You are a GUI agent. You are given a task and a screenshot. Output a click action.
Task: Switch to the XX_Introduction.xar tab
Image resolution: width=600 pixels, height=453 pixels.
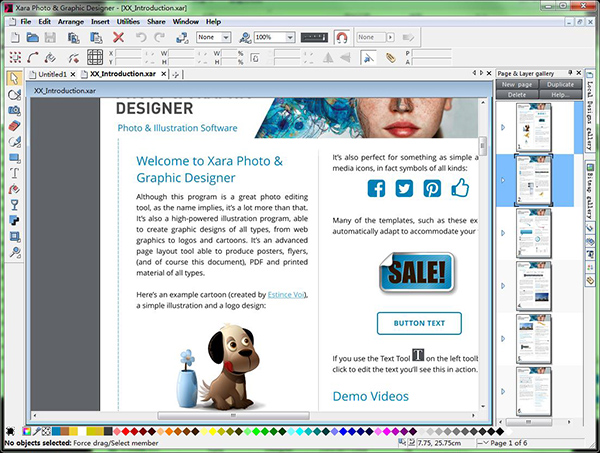coord(123,74)
